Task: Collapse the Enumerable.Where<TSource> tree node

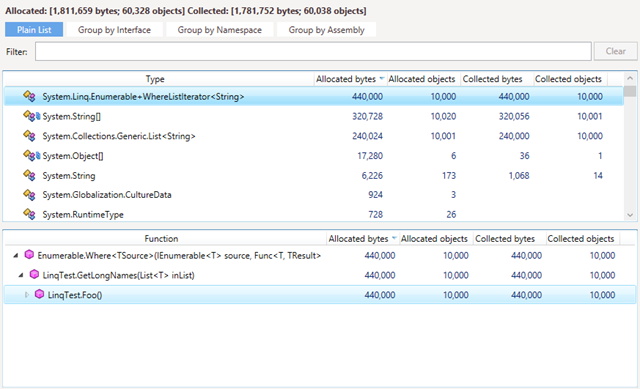Action: [x=16, y=256]
